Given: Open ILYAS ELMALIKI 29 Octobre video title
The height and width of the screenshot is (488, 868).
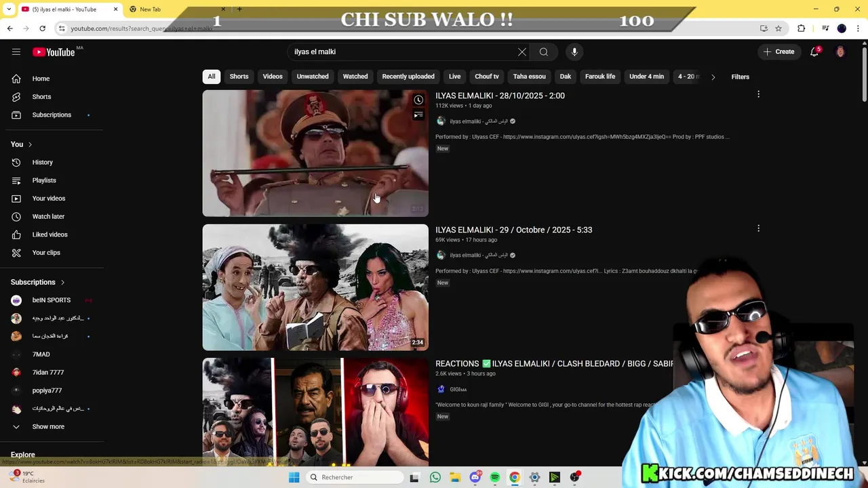Looking at the screenshot, I should pos(513,230).
